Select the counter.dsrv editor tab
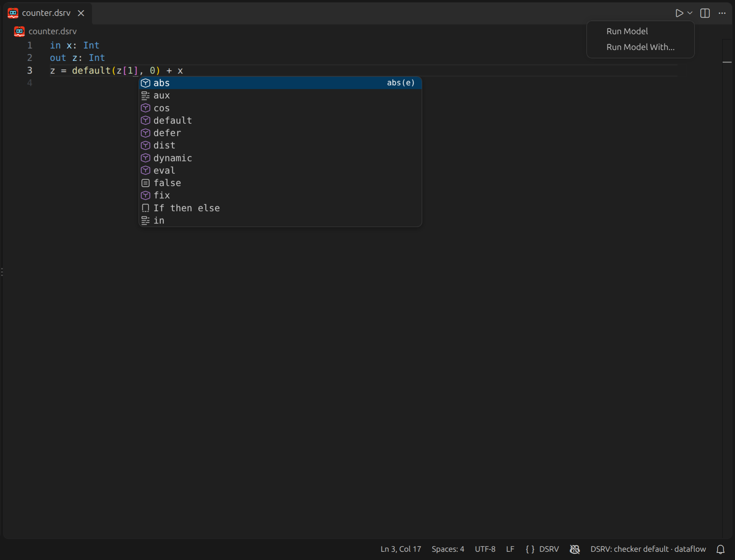The width and height of the screenshot is (735, 560). tap(47, 13)
